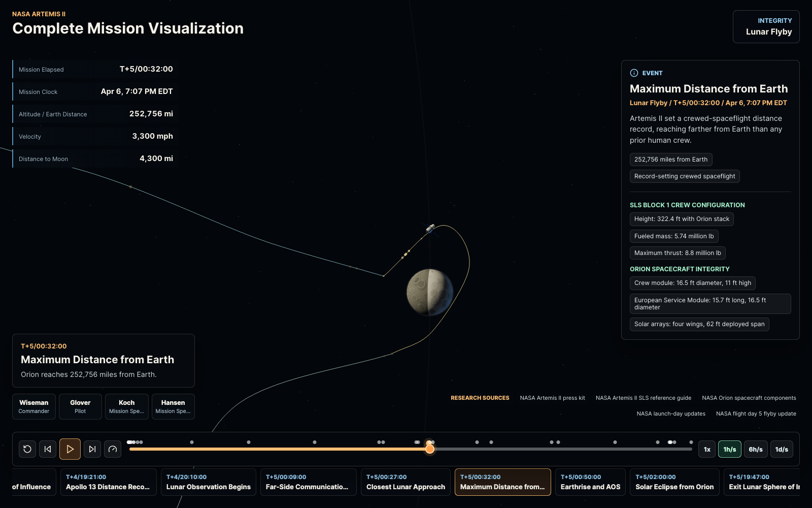Image resolution: width=812 pixels, height=508 pixels.
Task: Click the Fueled mass 5.74 million lb tag
Action: (x=674, y=236)
